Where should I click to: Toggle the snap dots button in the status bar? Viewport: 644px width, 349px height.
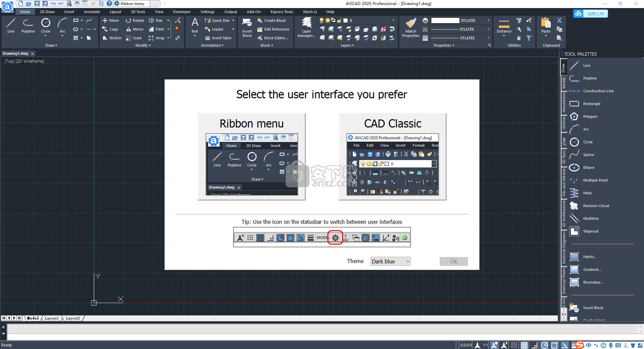click(x=514, y=345)
